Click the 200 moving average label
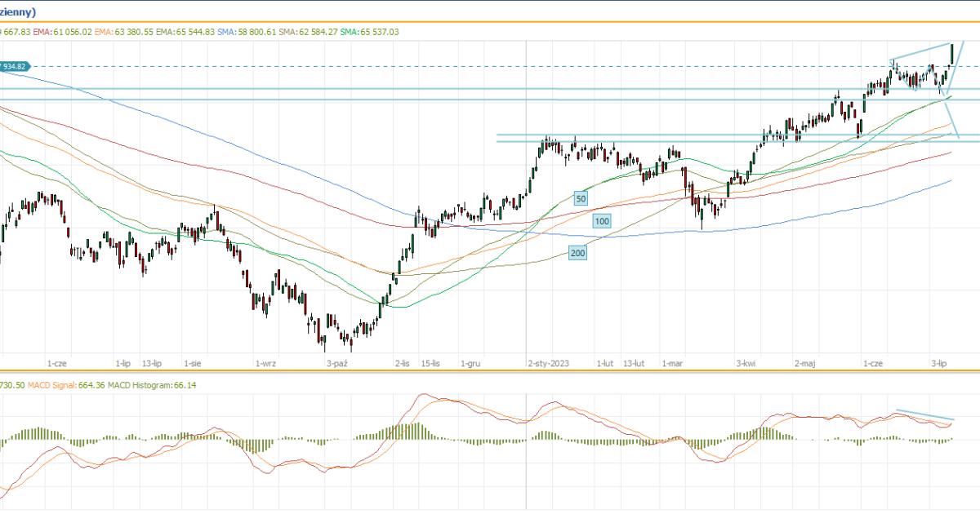Viewport: 980px width, 514px height. 577,254
